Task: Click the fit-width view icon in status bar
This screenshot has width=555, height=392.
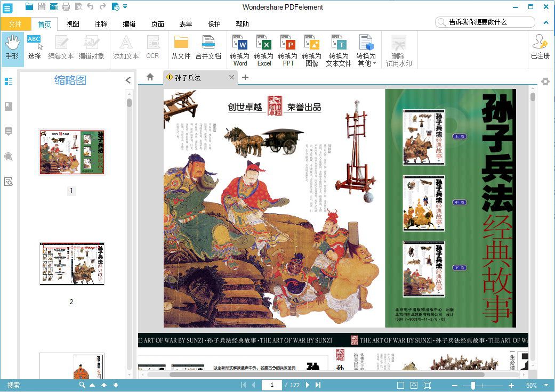Action: click(427, 385)
